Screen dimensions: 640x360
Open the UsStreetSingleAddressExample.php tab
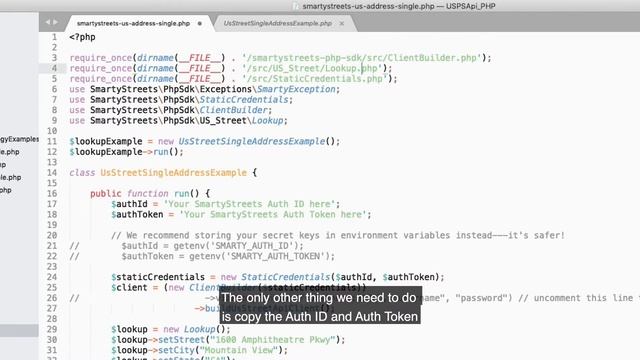278,23
